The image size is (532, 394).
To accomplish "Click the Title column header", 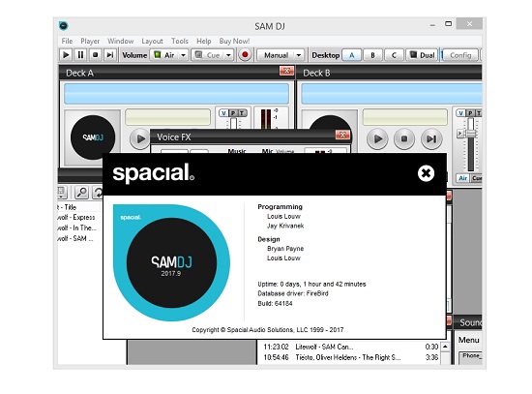I will coord(80,207).
